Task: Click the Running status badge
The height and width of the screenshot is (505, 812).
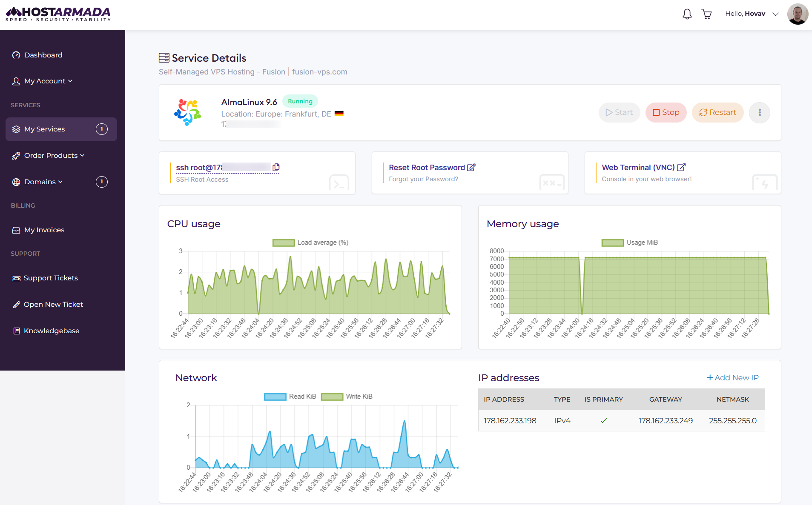Action: click(x=300, y=101)
